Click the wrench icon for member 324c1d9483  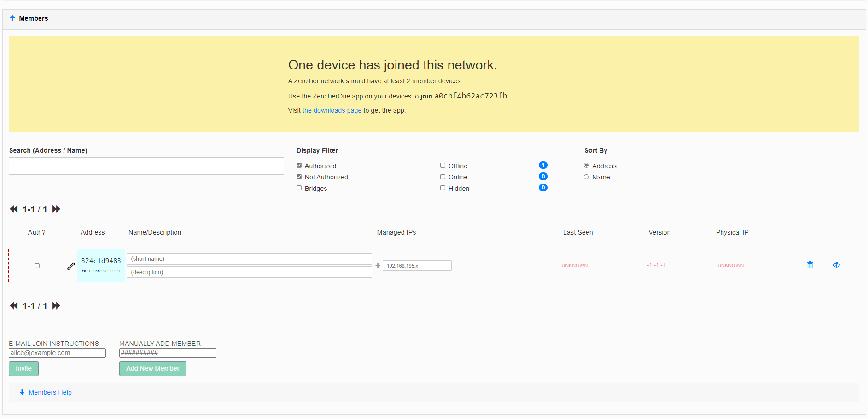pos(71,266)
